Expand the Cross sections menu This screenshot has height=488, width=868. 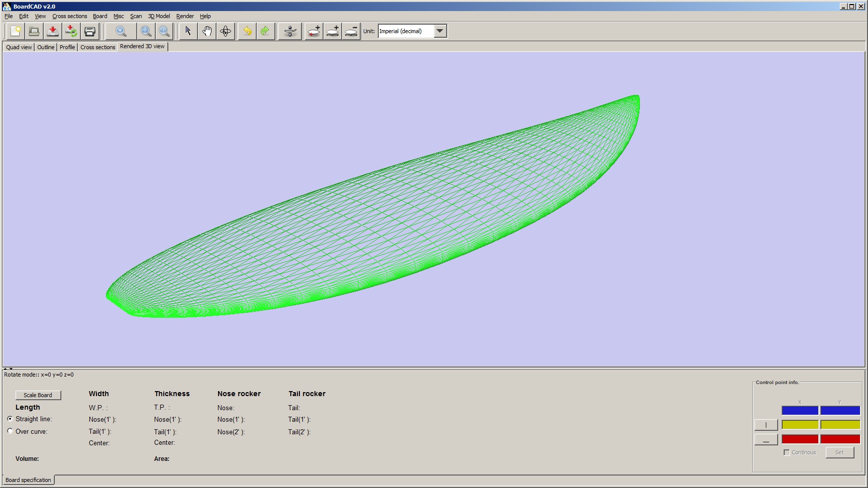[69, 16]
